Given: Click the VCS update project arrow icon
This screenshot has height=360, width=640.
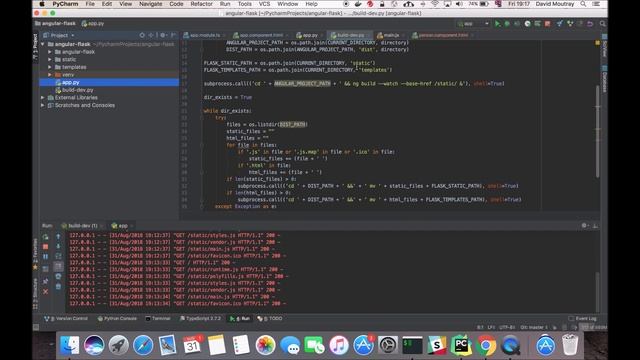Looking at the screenshot, I should [560, 24].
